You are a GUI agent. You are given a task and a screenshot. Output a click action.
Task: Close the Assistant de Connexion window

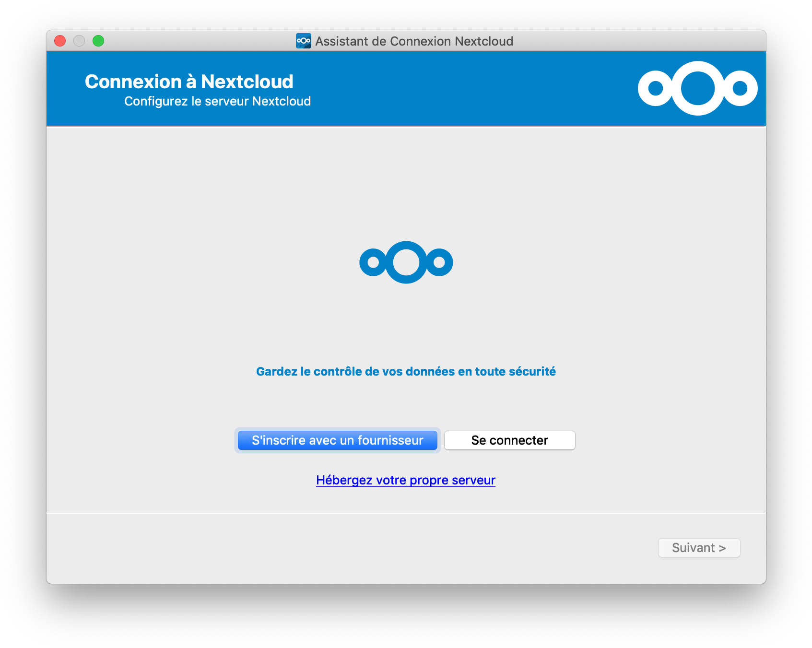[60, 41]
